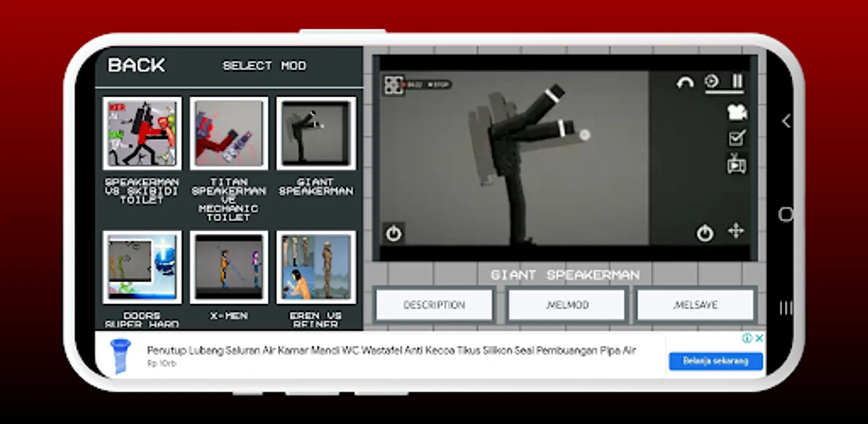Tap the phone's back chevron
The image size is (868, 424).
tap(786, 121)
